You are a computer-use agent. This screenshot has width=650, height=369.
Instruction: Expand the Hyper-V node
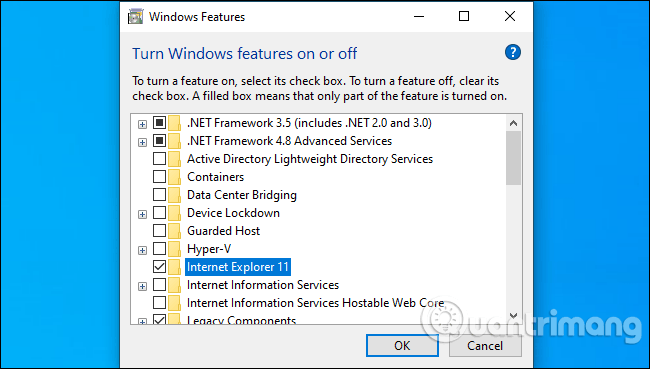(x=142, y=250)
